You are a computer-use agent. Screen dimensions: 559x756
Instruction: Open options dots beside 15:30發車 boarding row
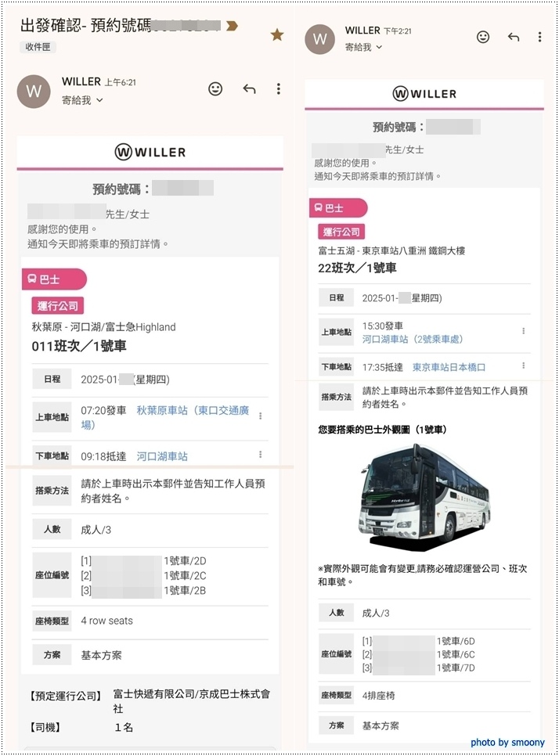pyautogui.click(x=523, y=331)
